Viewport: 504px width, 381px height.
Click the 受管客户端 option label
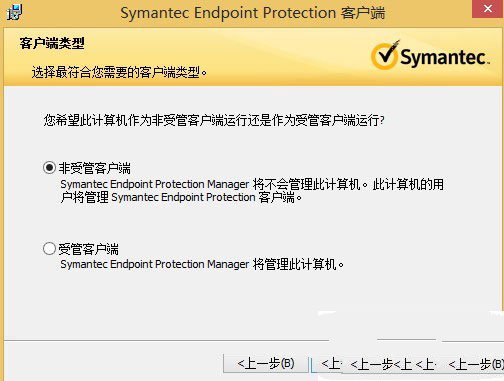[x=88, y=249]
